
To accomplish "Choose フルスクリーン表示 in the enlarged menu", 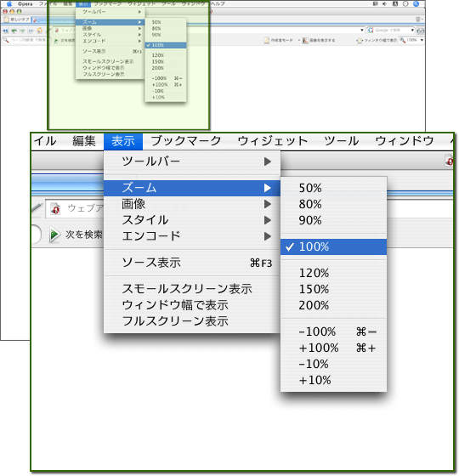I will tap(192, 321).
